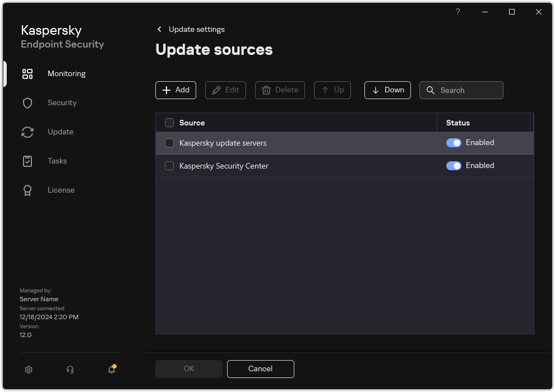
Task: Open Update section via circular arrows icon
Action: [x=27, y=132]
